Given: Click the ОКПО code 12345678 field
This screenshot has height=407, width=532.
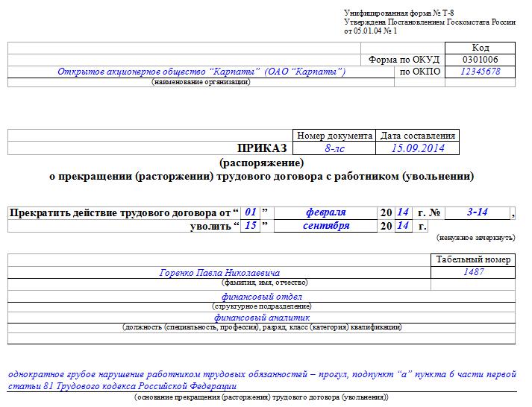Looking at the screenshot, I should click(481, 72).
